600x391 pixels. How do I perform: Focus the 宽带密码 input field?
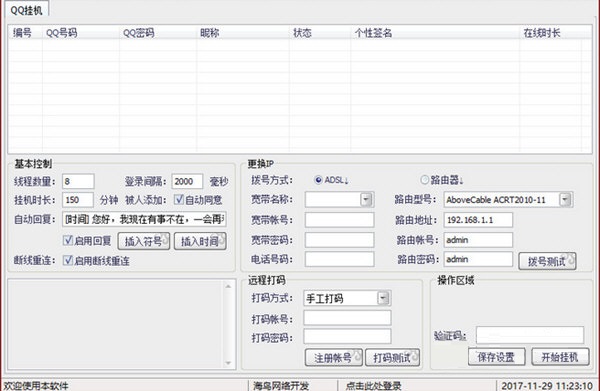[339, 240]
